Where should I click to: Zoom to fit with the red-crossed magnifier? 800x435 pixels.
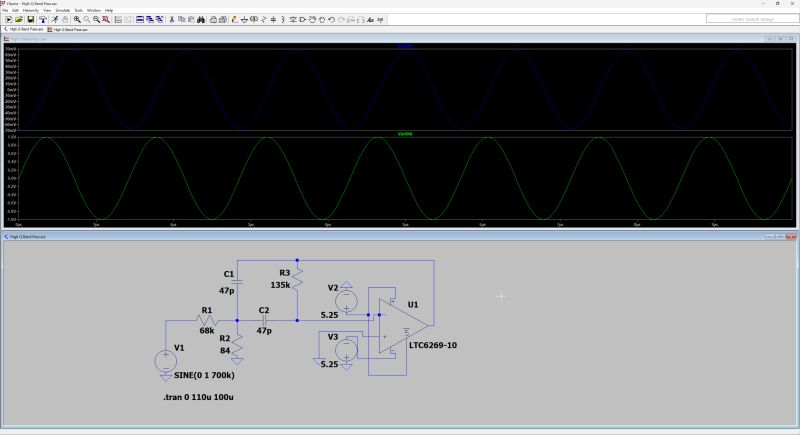pos(106,19)
